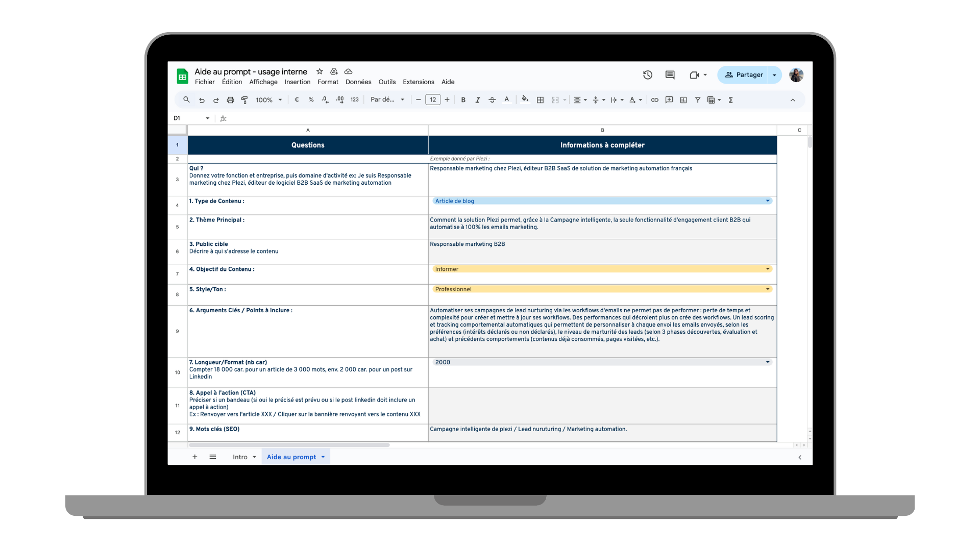Insert a comment from toolbar
980x551 pixels.
click(x=669, y=100)
